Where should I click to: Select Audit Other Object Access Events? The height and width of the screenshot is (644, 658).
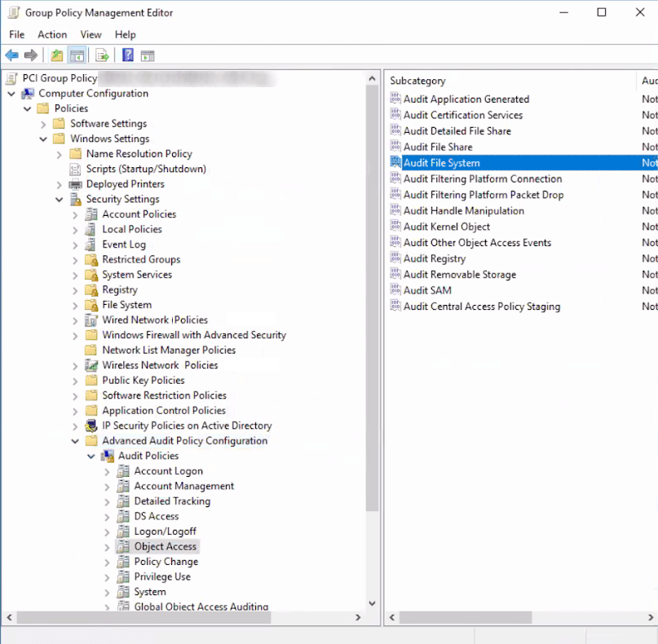(477, 242)
